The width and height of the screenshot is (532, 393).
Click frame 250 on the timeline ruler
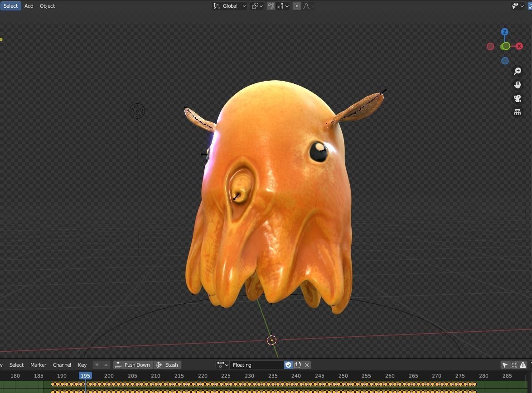(x=343, y=376)
